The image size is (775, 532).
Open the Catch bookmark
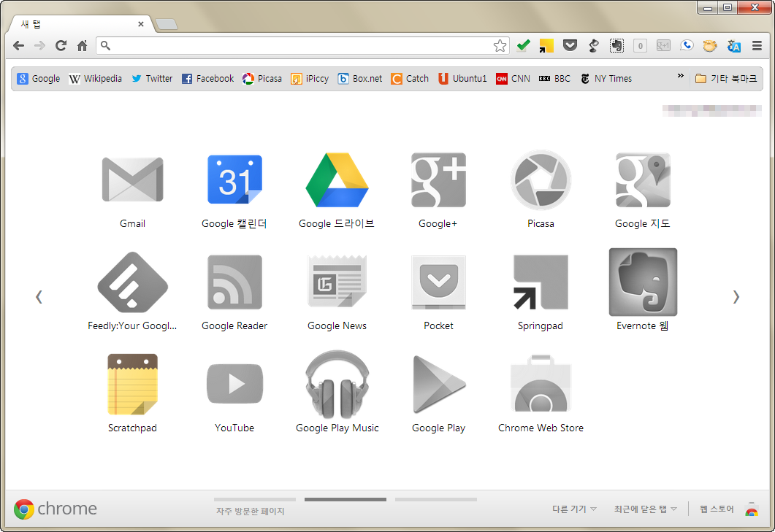410,79
